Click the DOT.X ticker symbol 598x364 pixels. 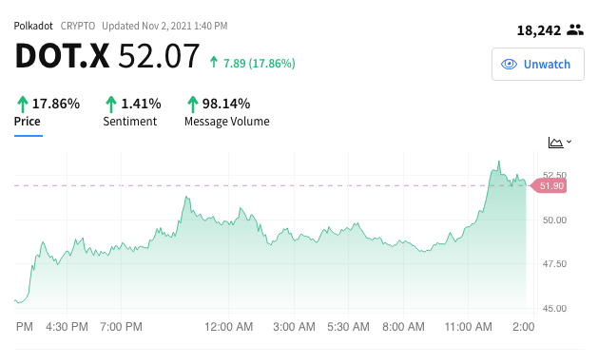click(62, 56)
